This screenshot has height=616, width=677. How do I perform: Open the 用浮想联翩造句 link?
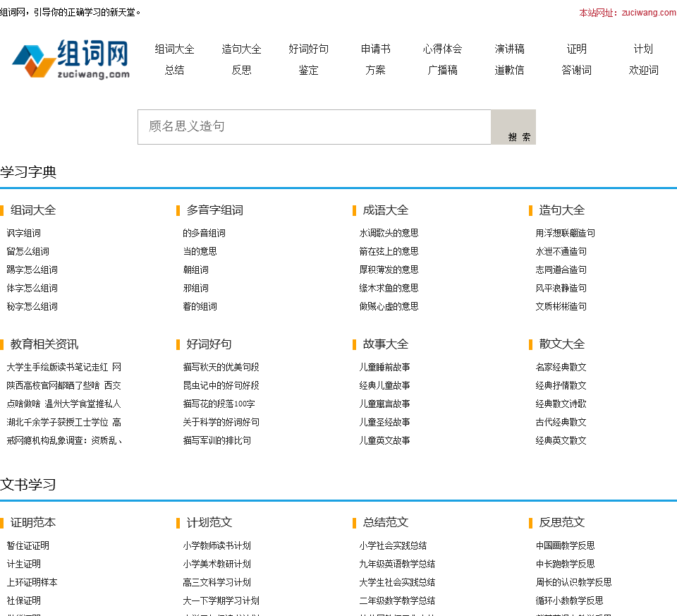(x=565, y=233)
